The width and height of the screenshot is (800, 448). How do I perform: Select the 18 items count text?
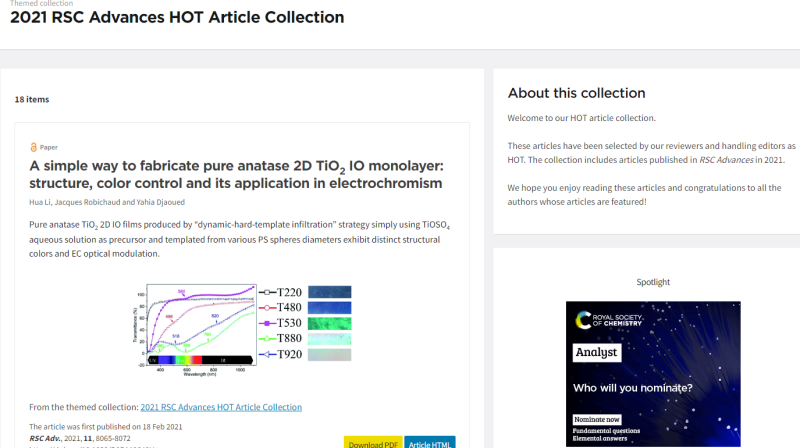(x=32, y=99)
